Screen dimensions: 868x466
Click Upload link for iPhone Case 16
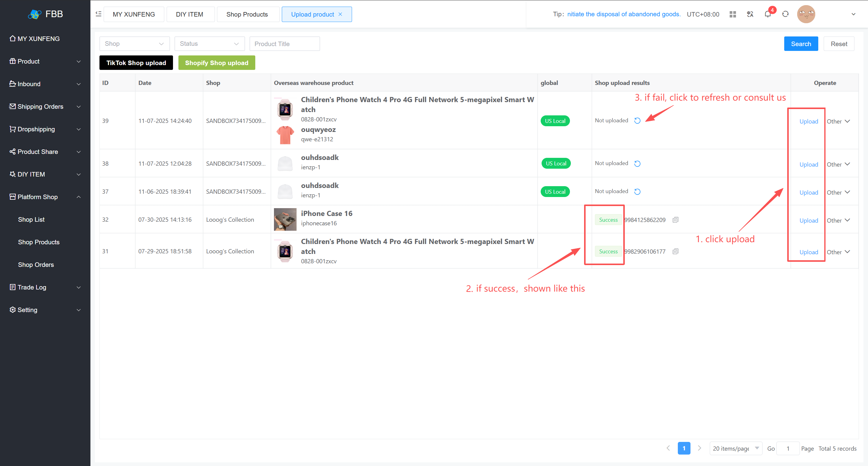coord(809,220)
